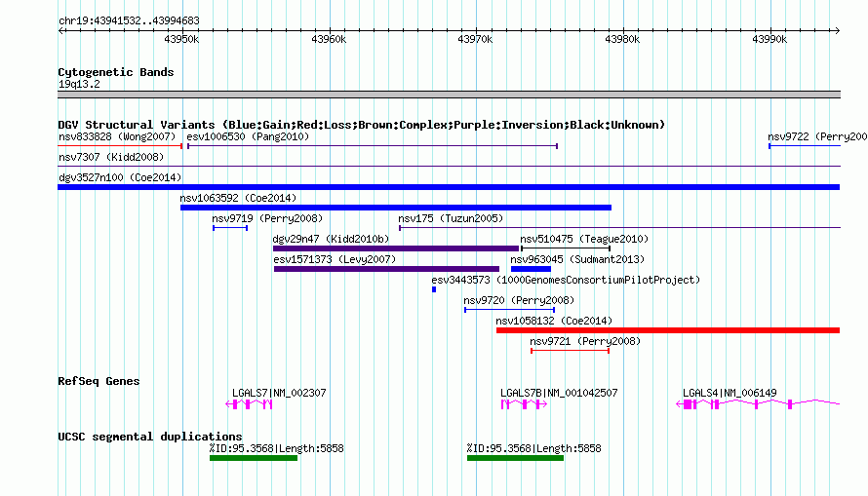Click the right arrow end of the ruler
The width and height of the screenshot is (868, 496).
tap(837, 30)
